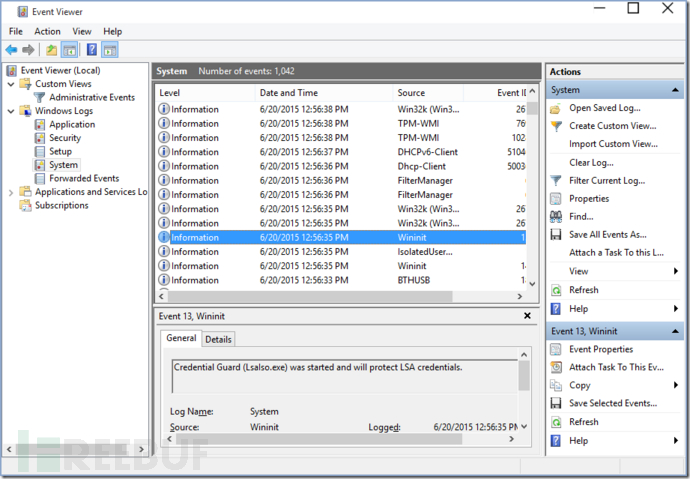This screenshot has height=479, width=690.
Task: Collapse the Custom Views tree node
Action: click(x=11, y=84)
